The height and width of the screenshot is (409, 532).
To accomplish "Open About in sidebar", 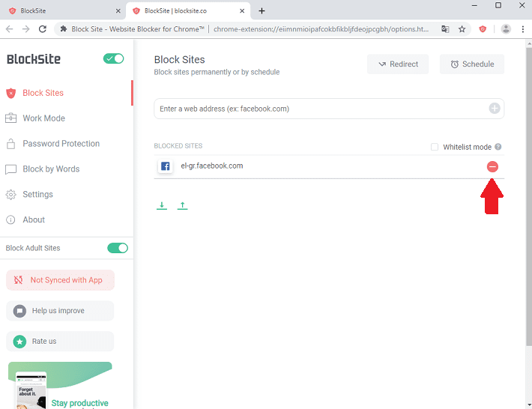I will pyautogui.click(x=67, y=219).
